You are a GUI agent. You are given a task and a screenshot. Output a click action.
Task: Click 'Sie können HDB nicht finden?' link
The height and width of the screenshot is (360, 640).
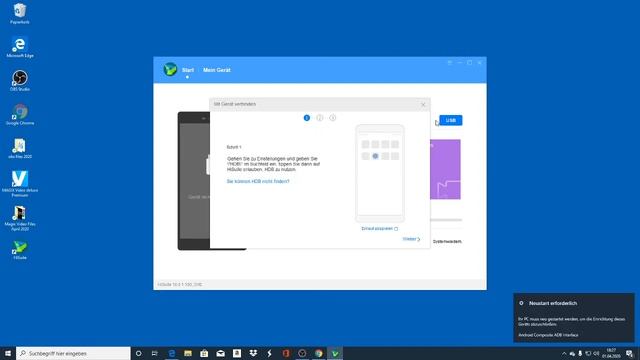tap(258, 181)
